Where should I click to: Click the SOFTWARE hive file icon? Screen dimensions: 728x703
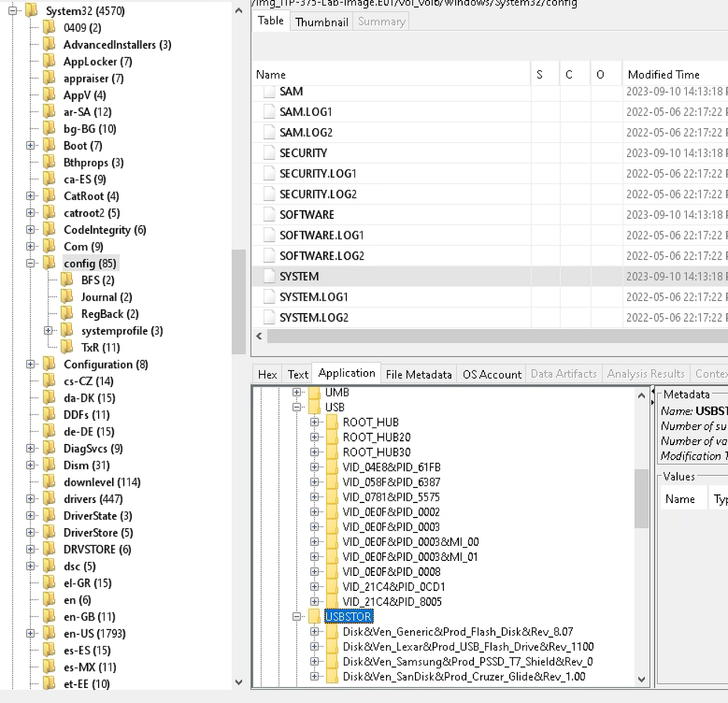[269, 214]
